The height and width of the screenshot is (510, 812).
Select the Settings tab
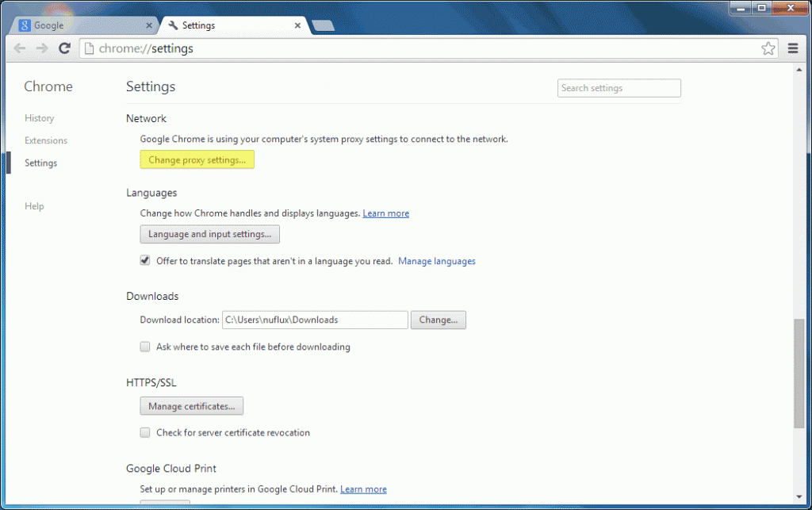(236, 25)
